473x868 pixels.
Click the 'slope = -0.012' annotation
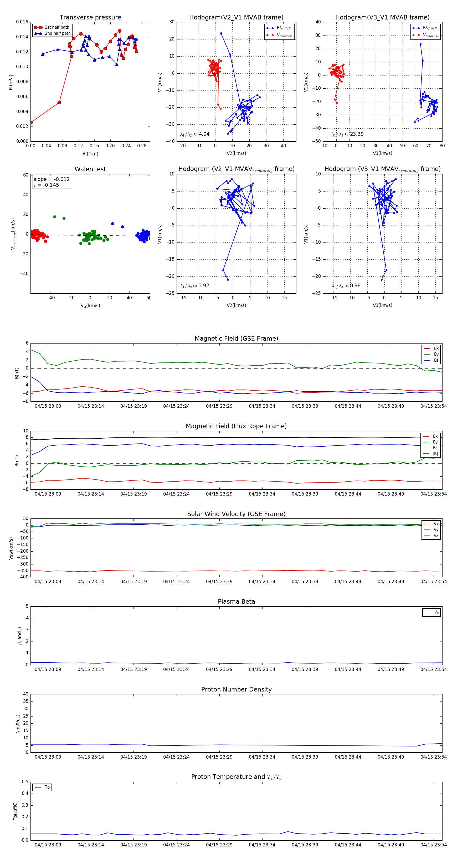point(52,179)
